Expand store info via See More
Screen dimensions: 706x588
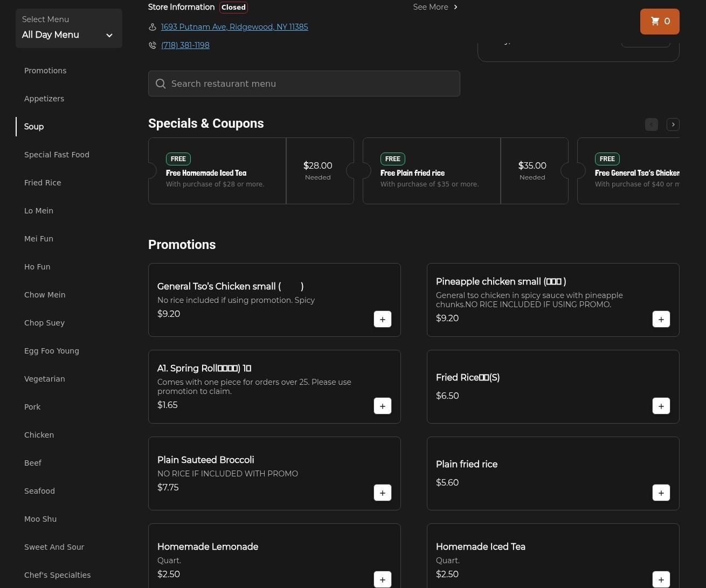pyautogui.click(x=435, y=7)
